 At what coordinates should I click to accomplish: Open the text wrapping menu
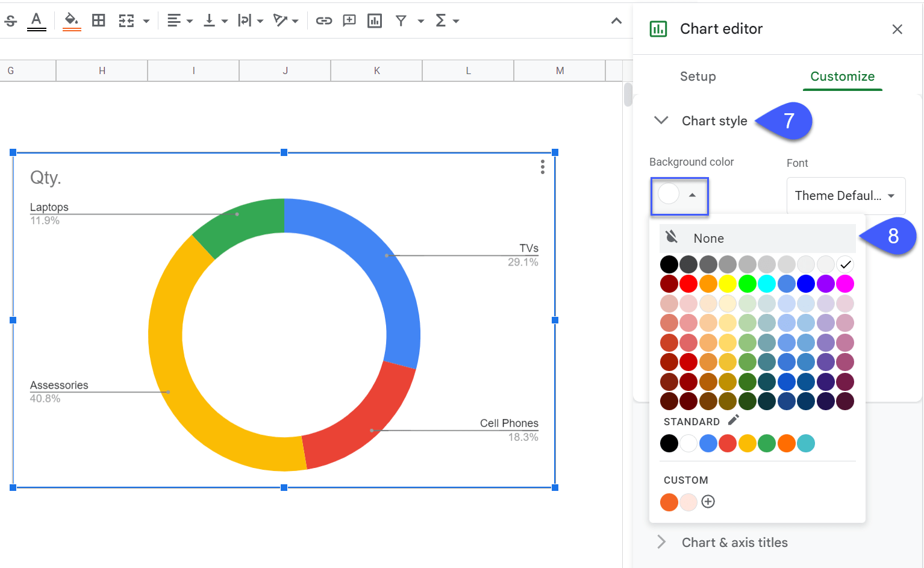click(250, 21)
